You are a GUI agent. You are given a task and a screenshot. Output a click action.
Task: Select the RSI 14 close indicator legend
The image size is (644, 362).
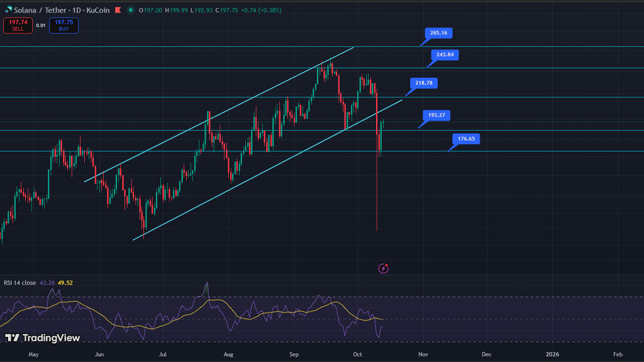19,283
